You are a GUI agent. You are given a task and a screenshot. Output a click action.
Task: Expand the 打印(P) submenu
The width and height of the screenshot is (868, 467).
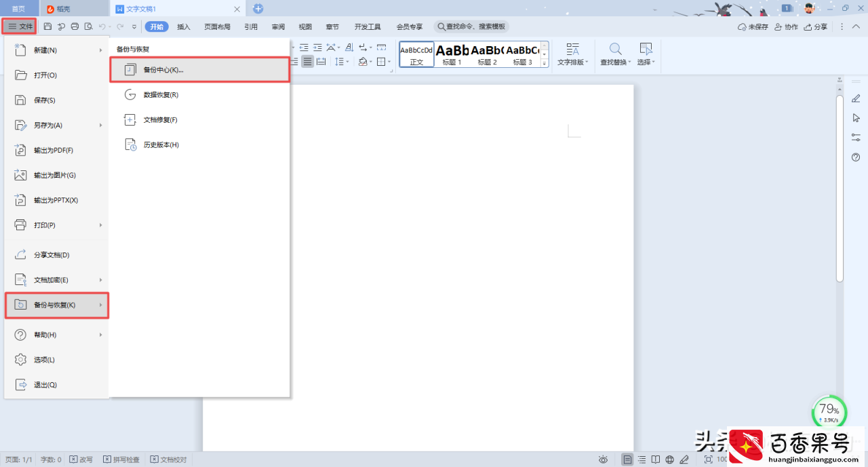[x=101, y=225]
